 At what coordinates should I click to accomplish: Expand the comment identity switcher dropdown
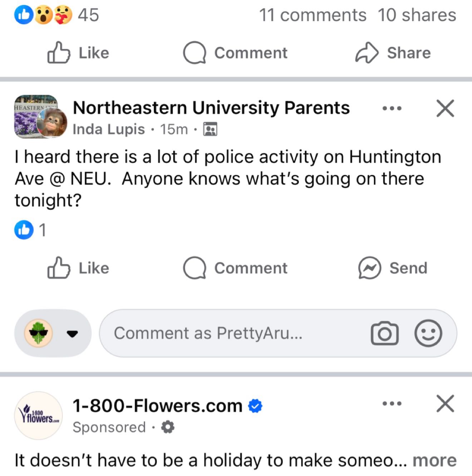(x=72, y=334)
